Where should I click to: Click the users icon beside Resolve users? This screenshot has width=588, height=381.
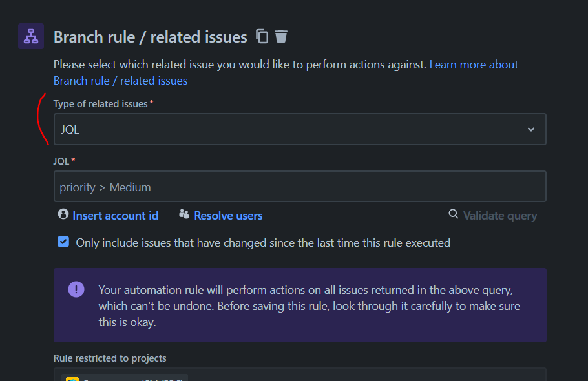(184, 214)
